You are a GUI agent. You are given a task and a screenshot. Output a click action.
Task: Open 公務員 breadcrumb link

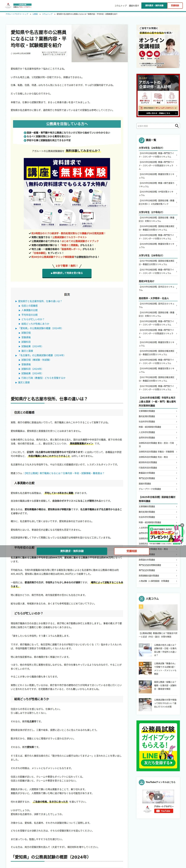point(35,14)
